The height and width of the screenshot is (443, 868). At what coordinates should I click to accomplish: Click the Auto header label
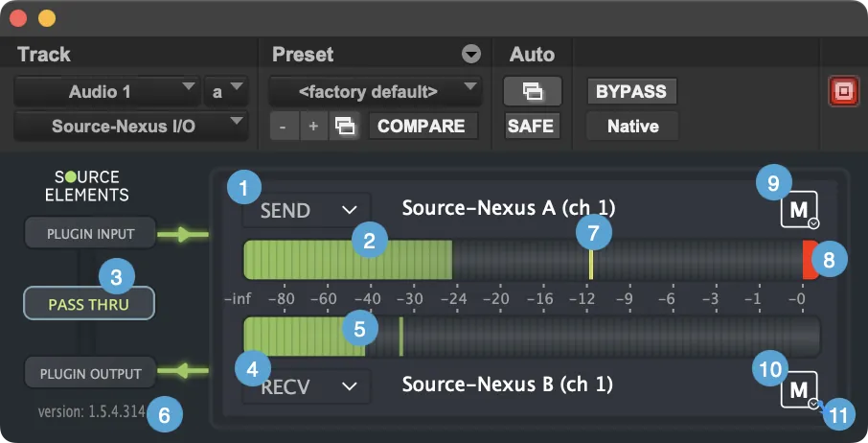click(x=532, y=55)
